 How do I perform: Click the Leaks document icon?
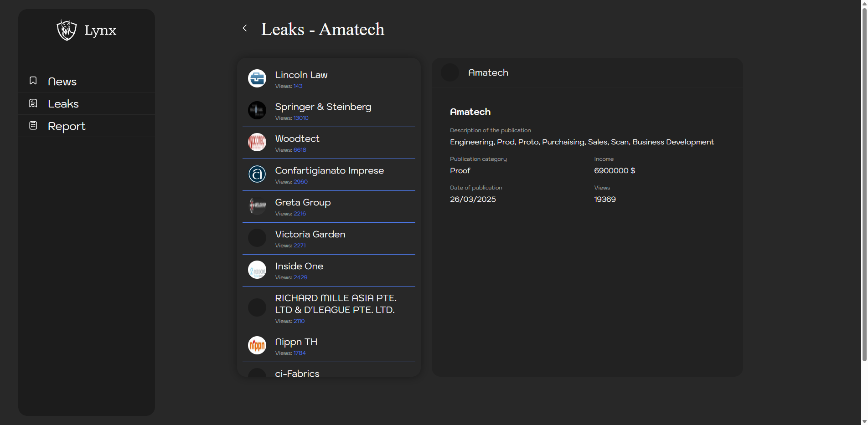coord(33,103)
